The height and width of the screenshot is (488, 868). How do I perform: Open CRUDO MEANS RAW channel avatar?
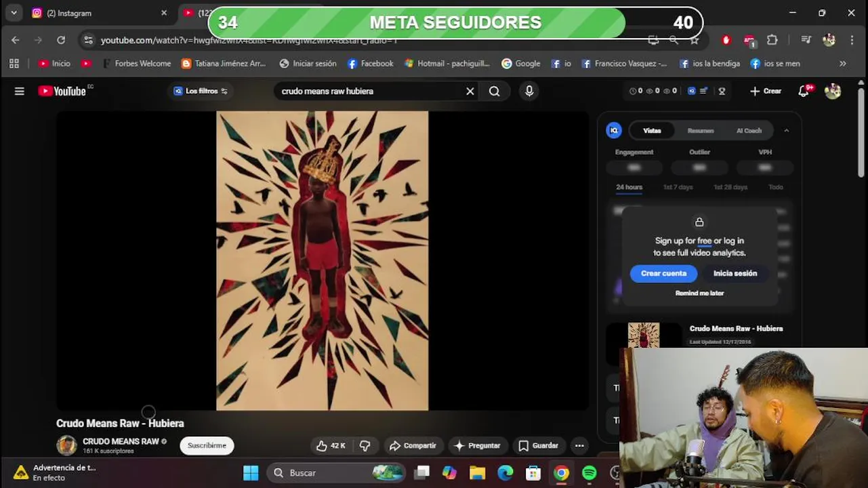[x=66, y=445]
